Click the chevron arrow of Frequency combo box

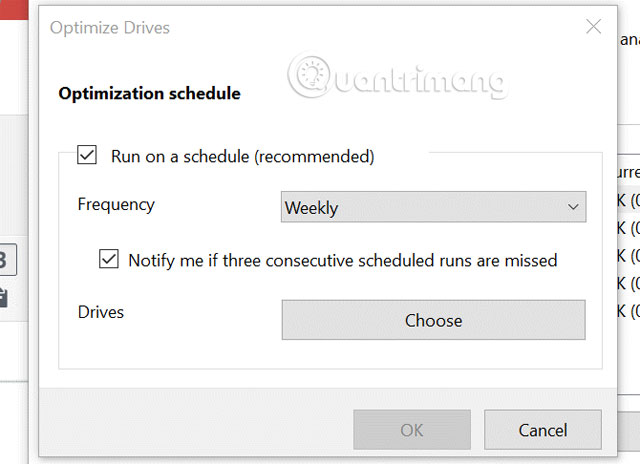(x=573, y=208)
